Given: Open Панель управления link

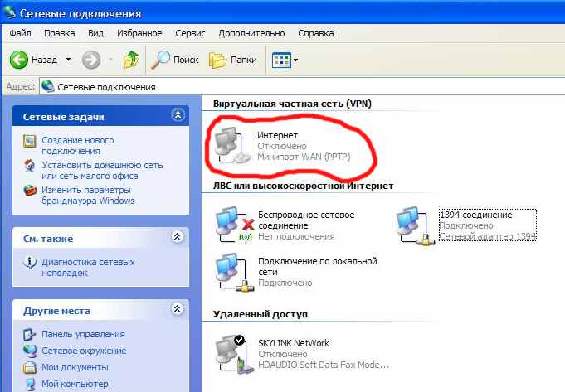Looking at the screenshot, I should point(83,334).
